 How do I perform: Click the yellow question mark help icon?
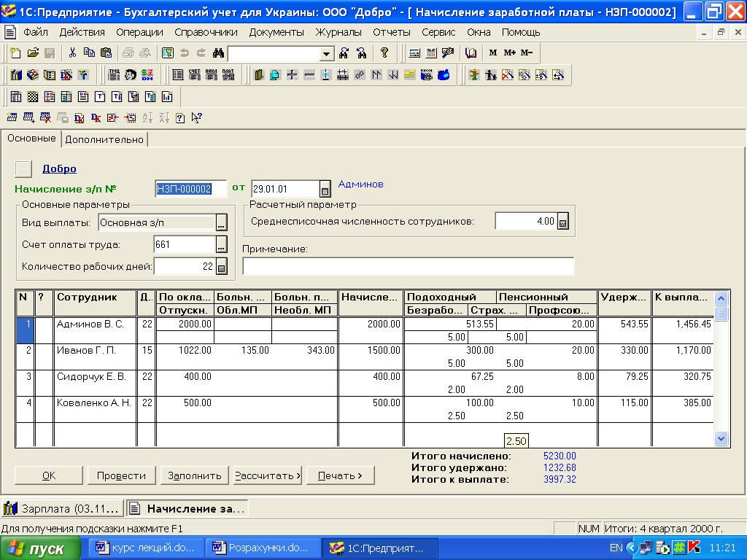pyautogui.click(x=384, y=53)
